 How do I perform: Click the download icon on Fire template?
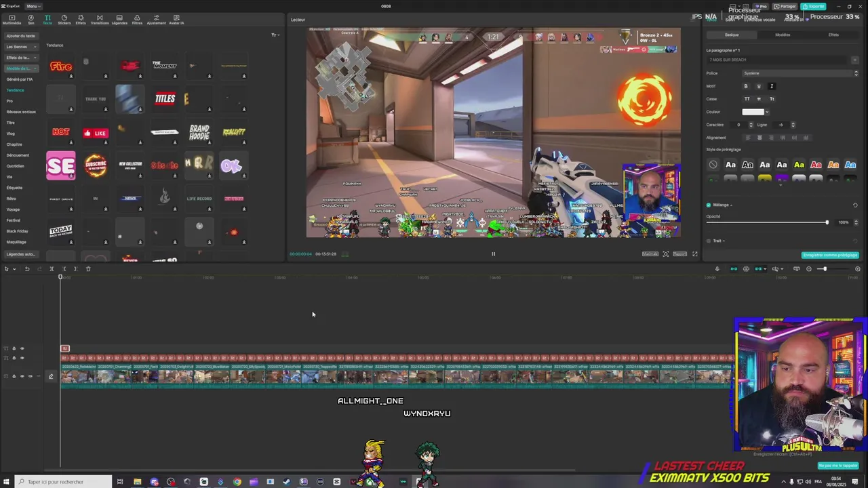pyautogui.click(x=71, y=76)
